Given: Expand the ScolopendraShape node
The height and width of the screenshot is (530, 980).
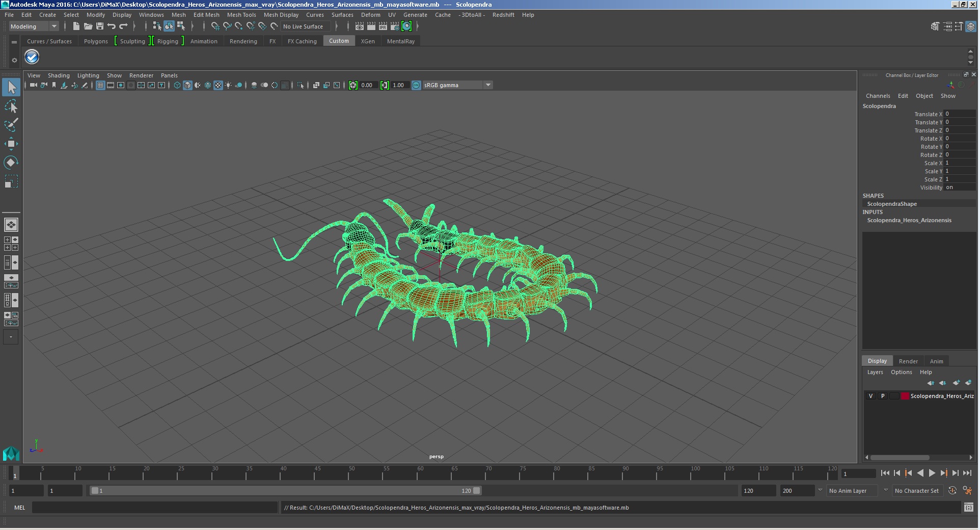Looking at the screenshot, I should (x=892, y=204).
